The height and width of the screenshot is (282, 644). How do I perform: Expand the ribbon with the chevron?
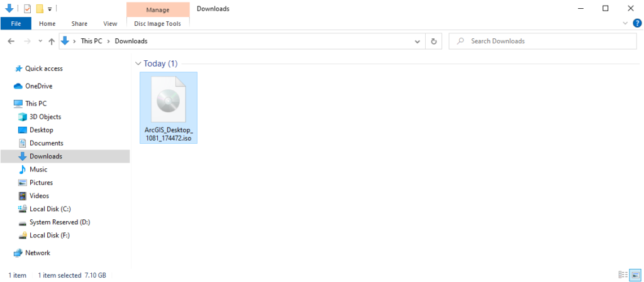626,23
